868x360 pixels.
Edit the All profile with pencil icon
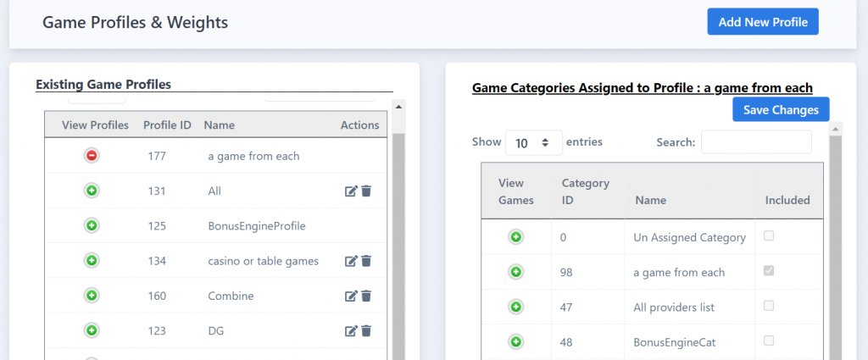(351, 191)
